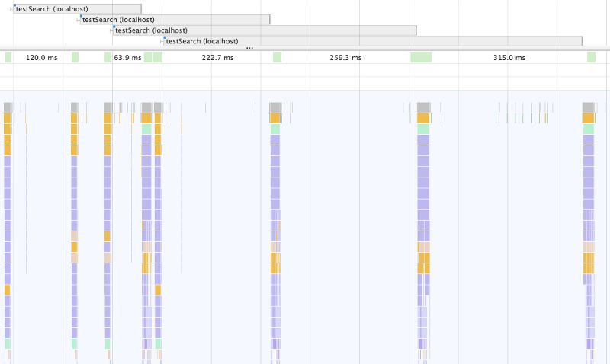Click the blue marker icon on second testSearch request
This screenshot has height=364, width=610.
point(81,17)
